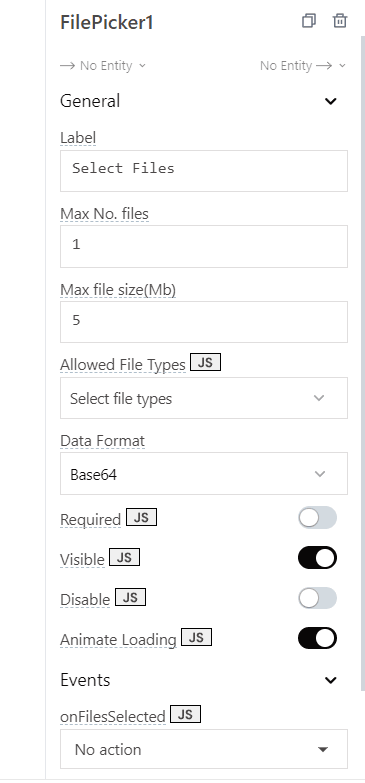Screen dimensions: 365x783
Task: Toggle JS mode for Animate Loading
Action: (x=196, y=637)
